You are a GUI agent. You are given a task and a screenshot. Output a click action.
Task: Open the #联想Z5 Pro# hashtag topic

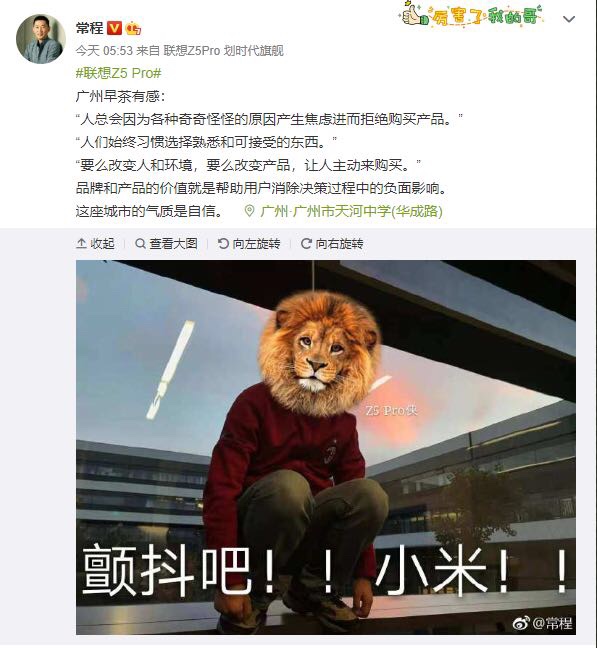tap(119, 73)
